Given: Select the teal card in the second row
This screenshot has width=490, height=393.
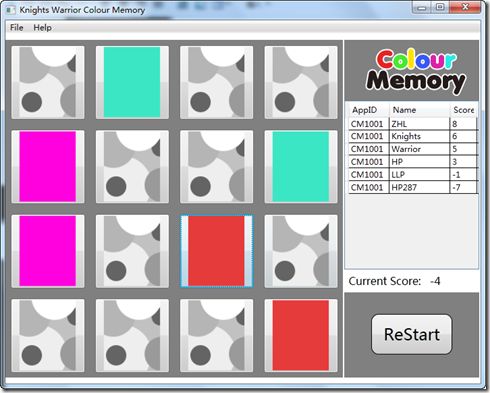Looking at the screenshot, I should 301,167.
